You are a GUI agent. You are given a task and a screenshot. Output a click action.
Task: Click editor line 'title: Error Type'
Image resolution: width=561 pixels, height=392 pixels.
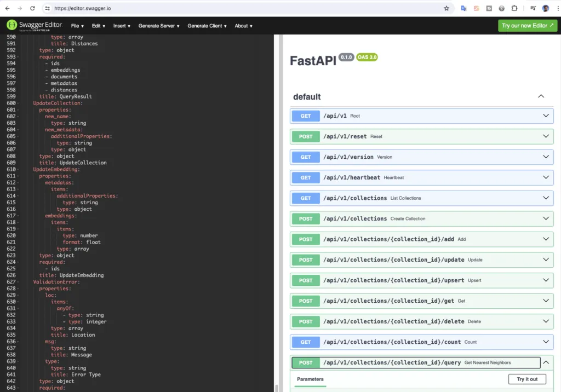tap(76, 375)
